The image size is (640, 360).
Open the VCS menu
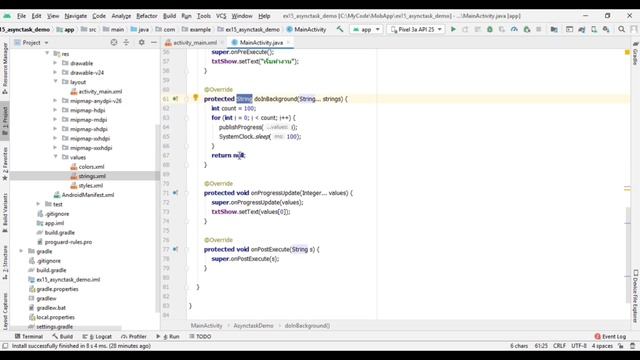point(221,16)
